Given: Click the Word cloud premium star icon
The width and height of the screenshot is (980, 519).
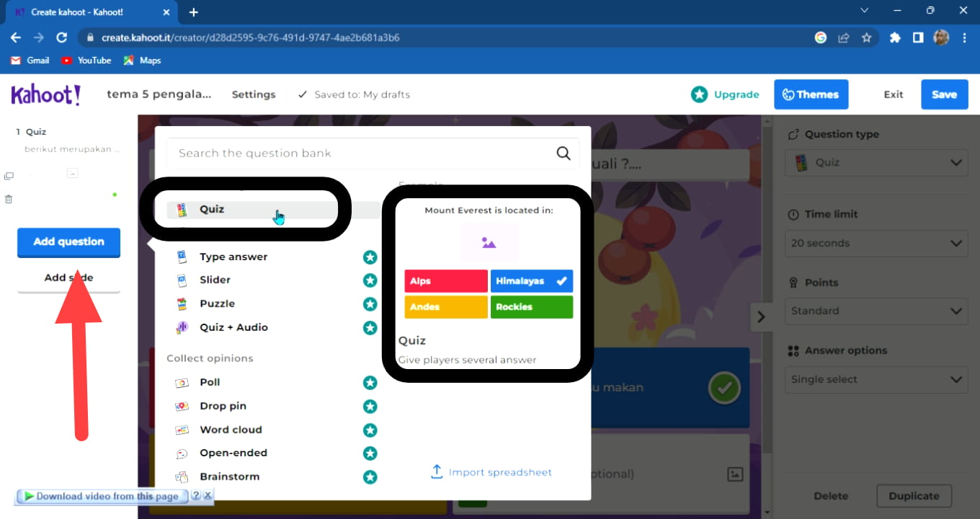Looking at the screenshot, I should (370, 430).
